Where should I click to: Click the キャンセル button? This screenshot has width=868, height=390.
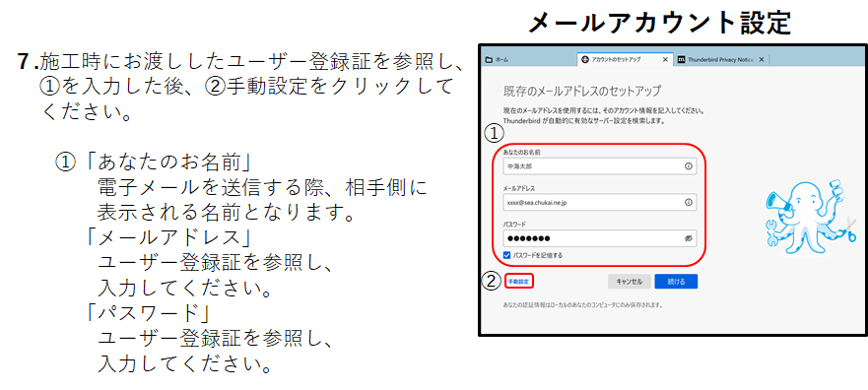629,282
